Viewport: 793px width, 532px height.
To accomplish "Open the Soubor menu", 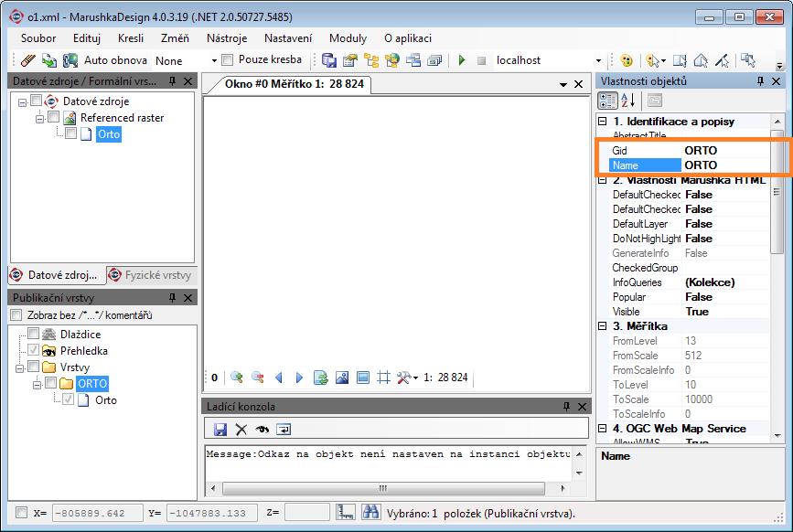I will click(38, 38).
